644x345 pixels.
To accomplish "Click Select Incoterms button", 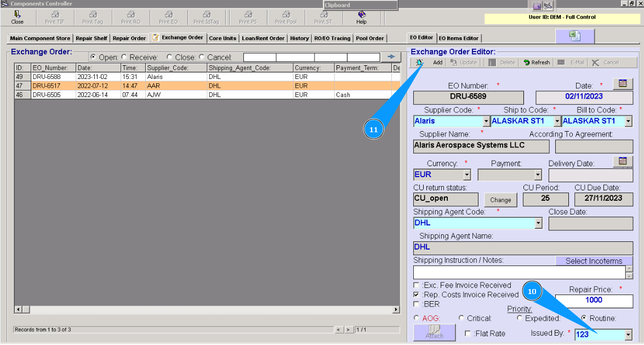I will click(x=594, y=261).
